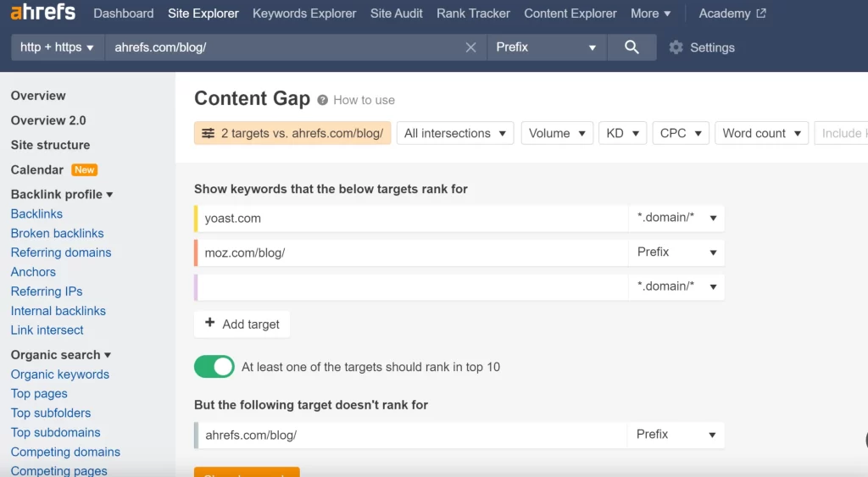Change yoast.com target mode dropdown

click(x=676, y=218)
